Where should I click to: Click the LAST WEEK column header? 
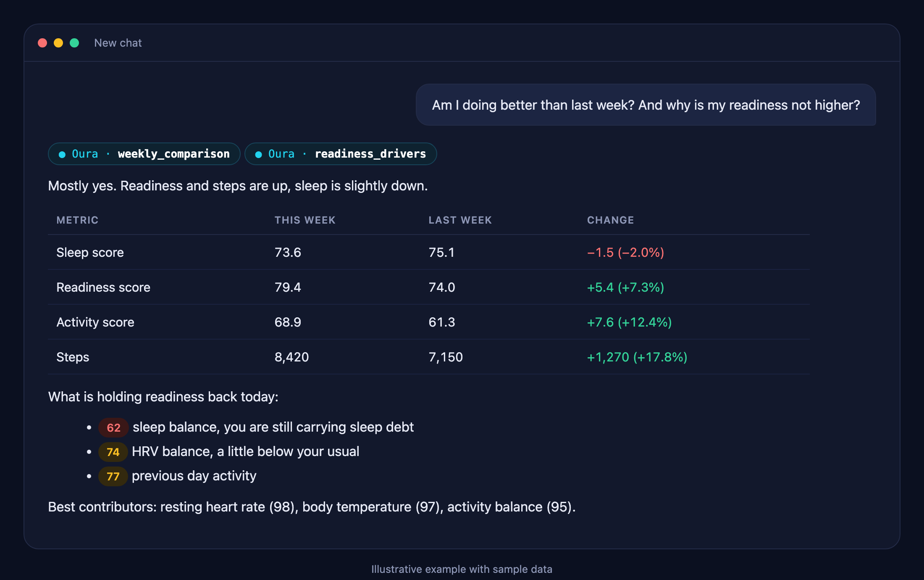pos(460,220)
